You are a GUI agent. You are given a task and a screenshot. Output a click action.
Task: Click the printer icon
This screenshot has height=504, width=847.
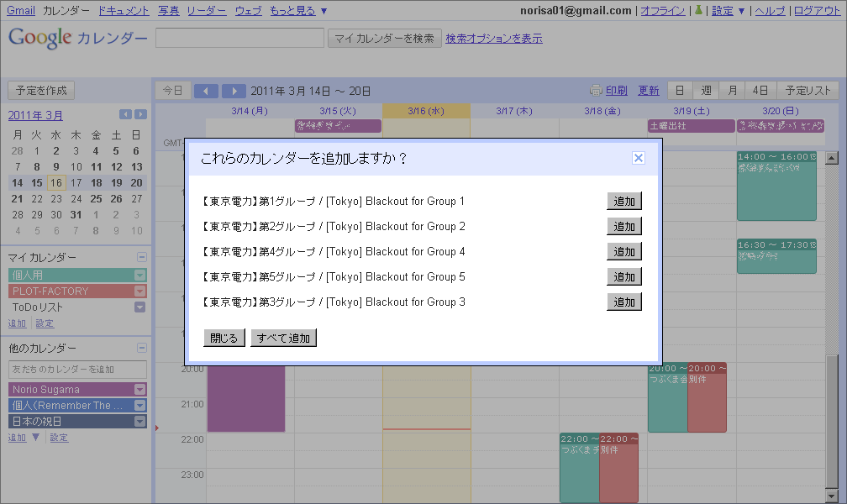pos(595,90)
